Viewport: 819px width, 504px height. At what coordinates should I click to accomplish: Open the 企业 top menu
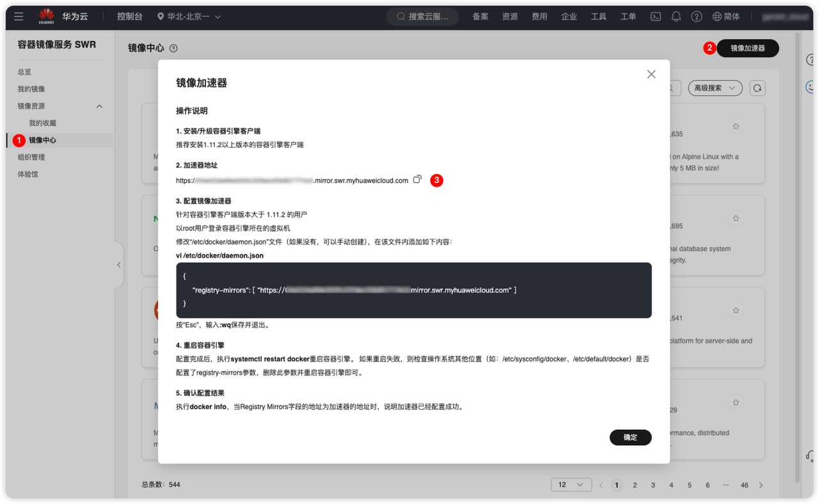[569, 17]
